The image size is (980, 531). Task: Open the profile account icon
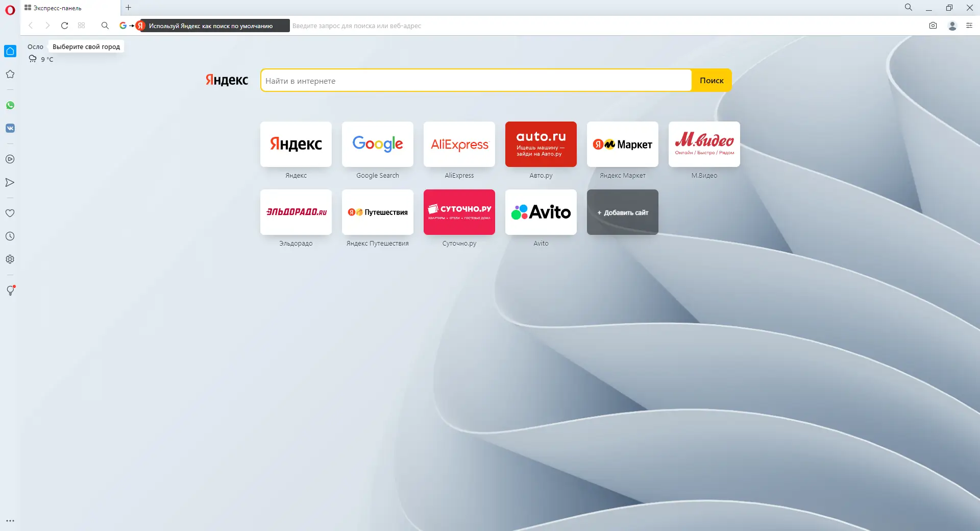tap(952, 26)
